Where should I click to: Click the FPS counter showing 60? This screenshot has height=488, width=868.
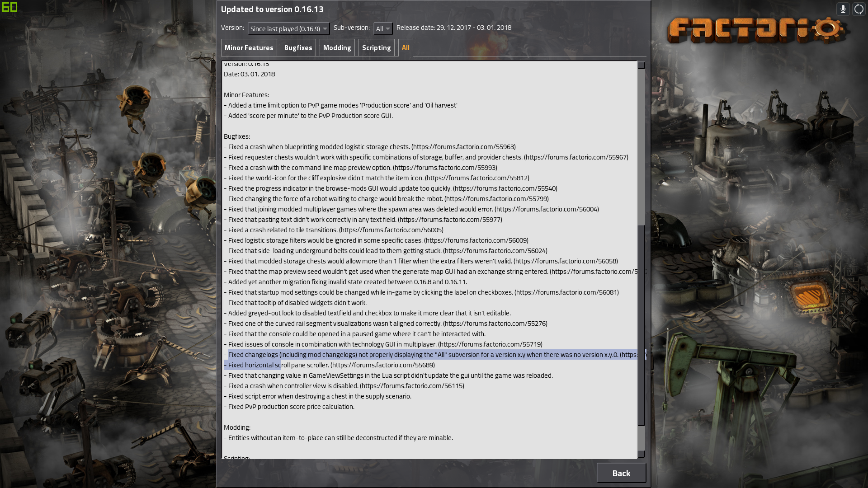point(9,7)
